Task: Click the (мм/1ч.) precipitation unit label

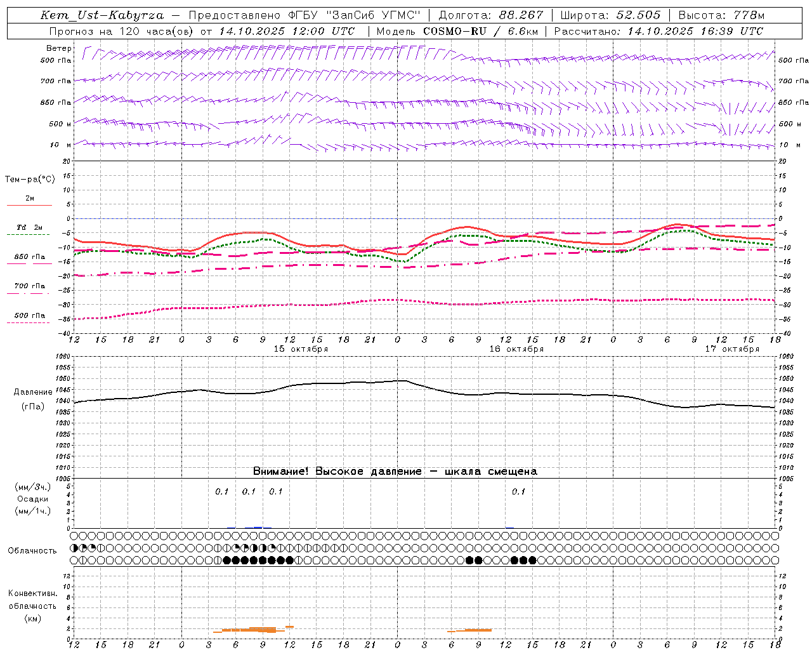Action: pyautogui.click(x=33, y=511)
